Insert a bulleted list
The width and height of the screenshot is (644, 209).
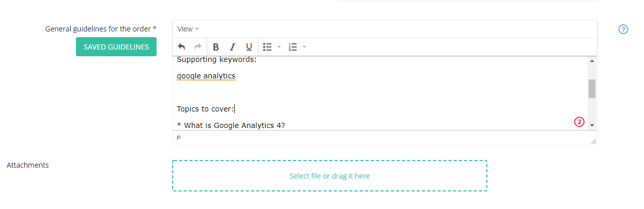point(267,47)
